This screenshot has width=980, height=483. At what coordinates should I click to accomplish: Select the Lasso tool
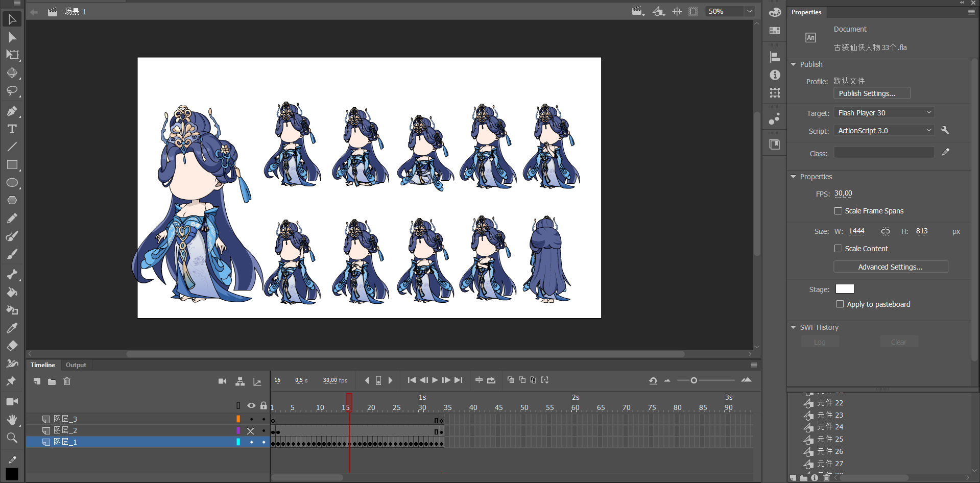12,91
